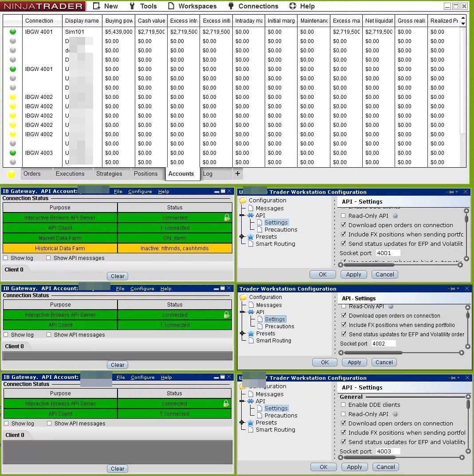Uncheck Download open orders in port 4001 window
Screen dimensions: 474x476
point(343,225)
